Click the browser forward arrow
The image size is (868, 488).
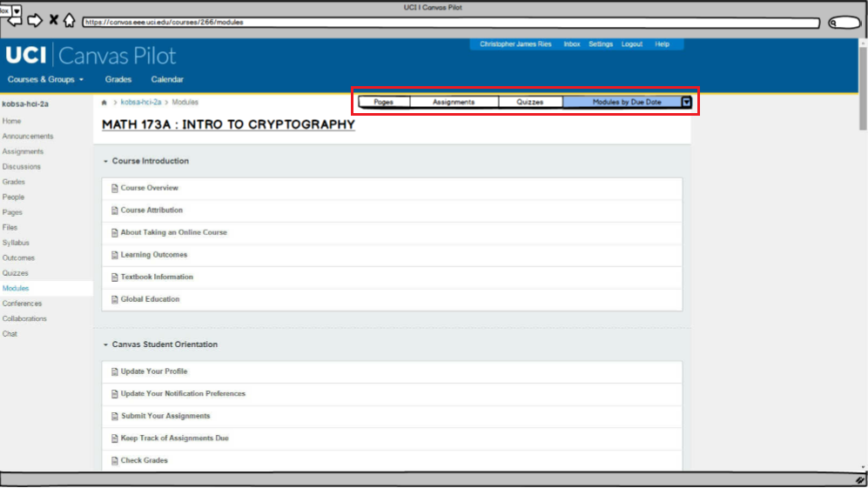[36, 20]
